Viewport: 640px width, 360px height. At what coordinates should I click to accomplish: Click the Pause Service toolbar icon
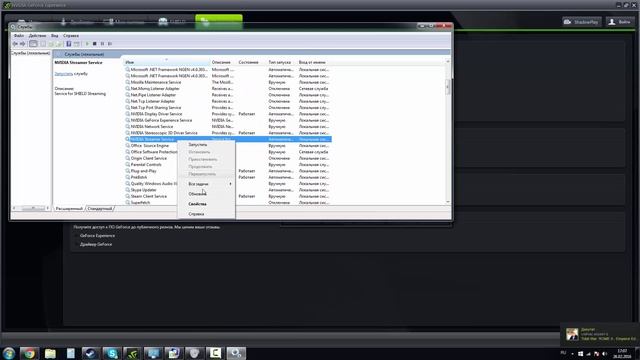coord(102,44)
